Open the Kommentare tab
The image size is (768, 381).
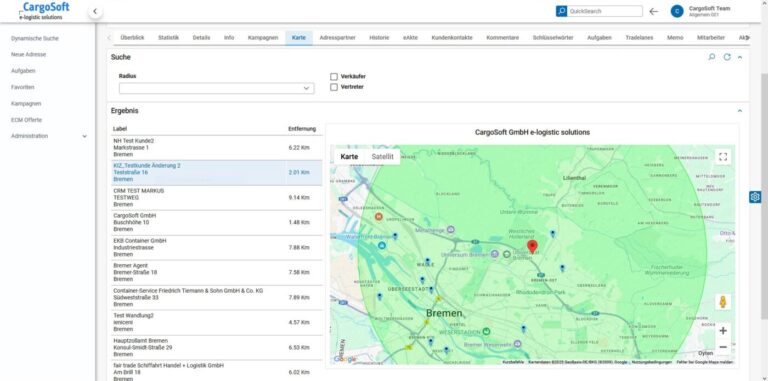503,38
